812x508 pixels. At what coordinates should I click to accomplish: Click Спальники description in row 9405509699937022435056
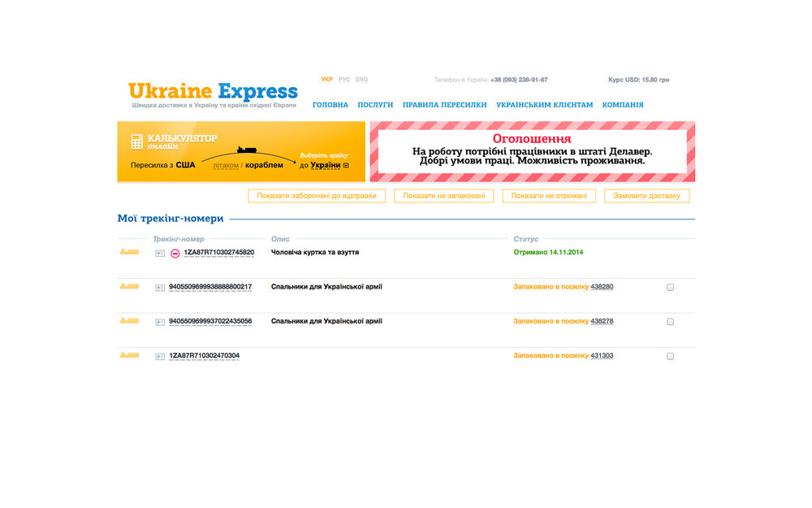(x=326, y=321)
